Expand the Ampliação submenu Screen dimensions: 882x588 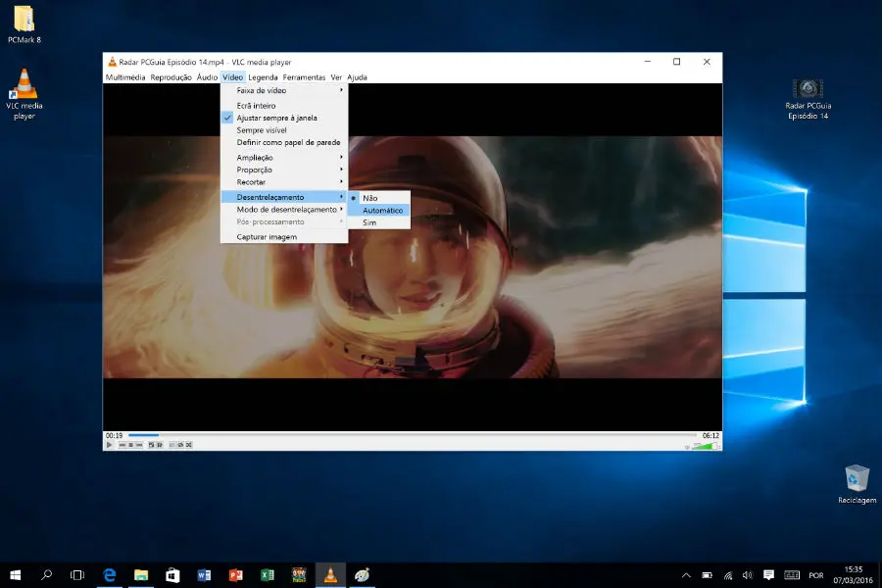tap(284, 158)
